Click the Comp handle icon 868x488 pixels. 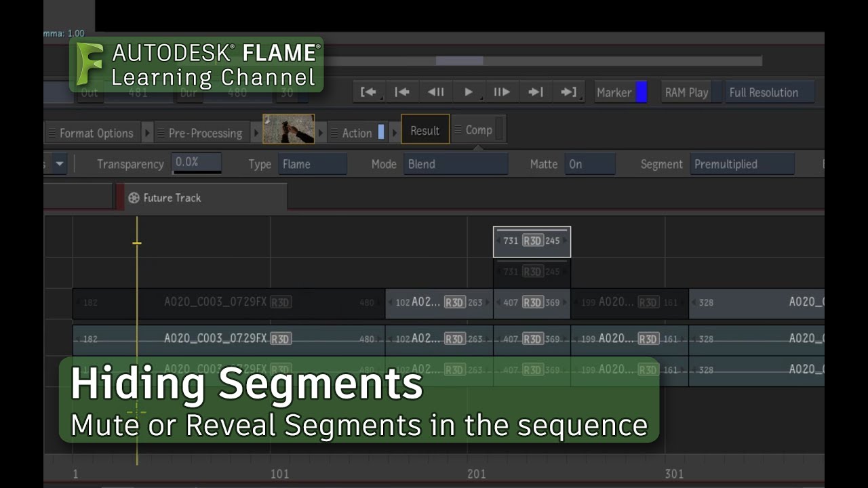click(458, 130)
